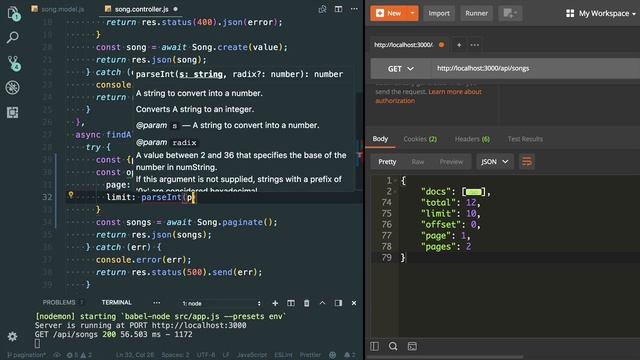Click the open changes icon in editor title
640x360 pixels.
pyautogui.click(x=322, y=9)
